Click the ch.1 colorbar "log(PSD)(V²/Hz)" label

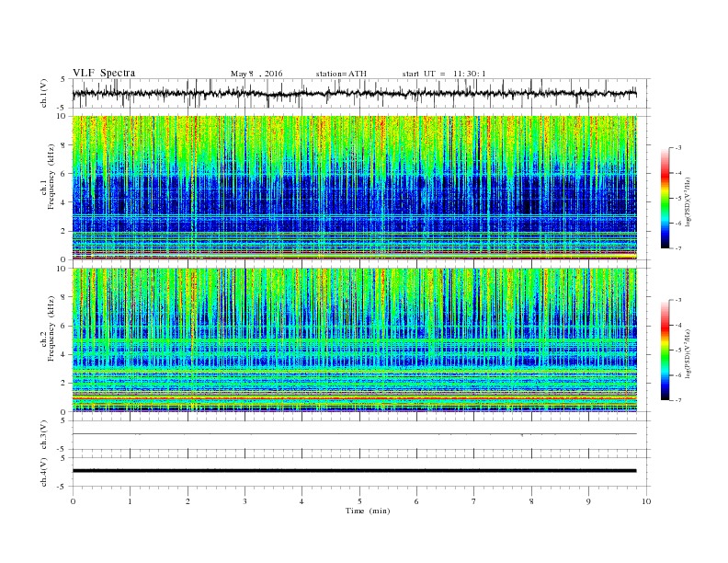pos(688,201)
